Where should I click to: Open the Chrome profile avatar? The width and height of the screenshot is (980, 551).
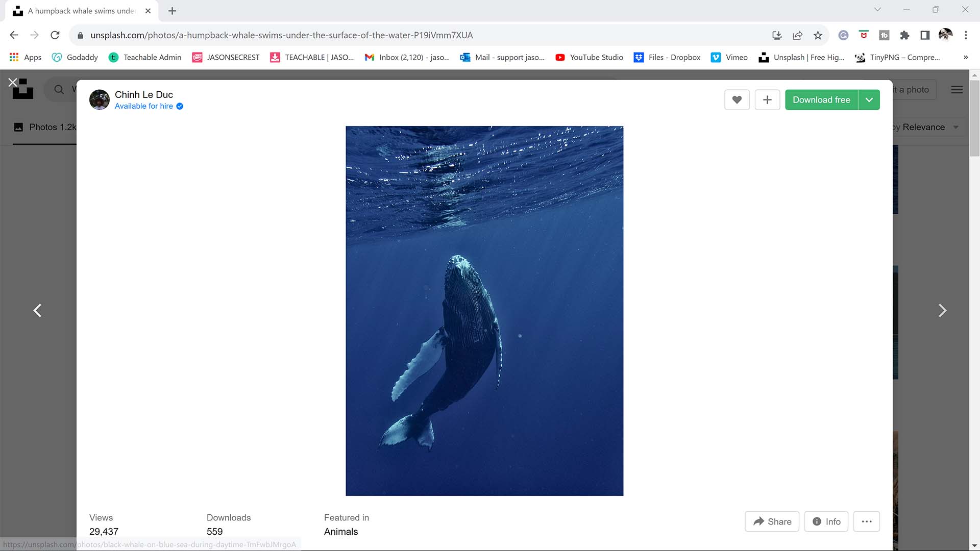pos(945,35)
